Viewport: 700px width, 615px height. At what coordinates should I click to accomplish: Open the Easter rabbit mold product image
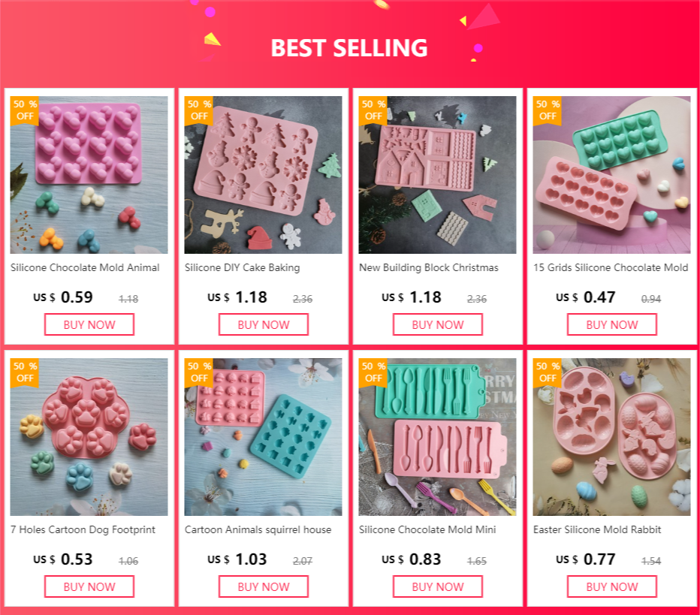[611, 437]
